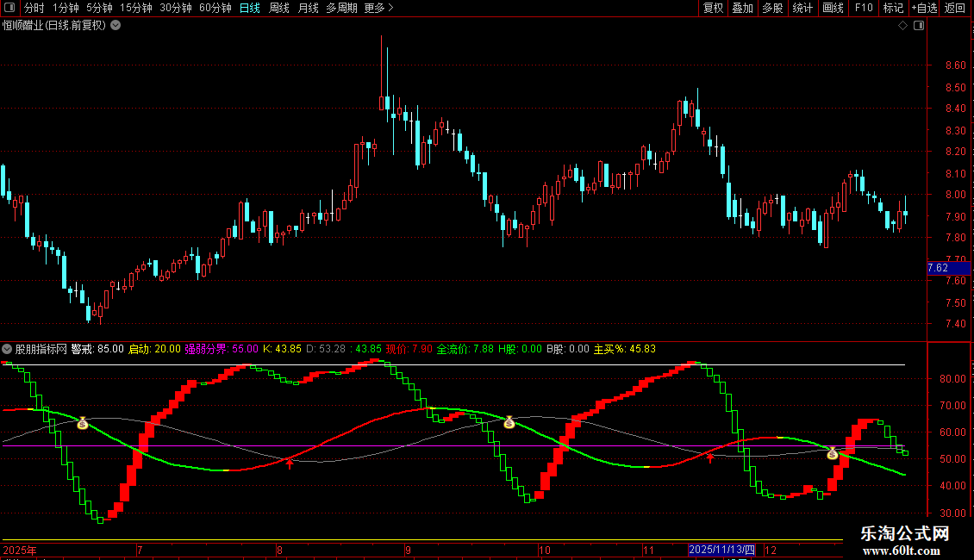This screenshot has width=974, height=560.
Task: Click the 复权 button
Action: click(713, 8)
